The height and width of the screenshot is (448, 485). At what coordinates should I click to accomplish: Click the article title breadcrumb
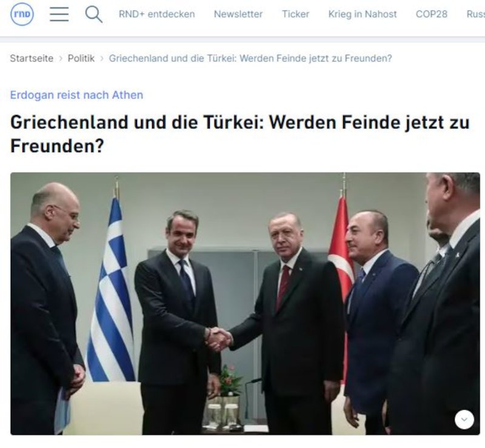[x=250, y=58]
